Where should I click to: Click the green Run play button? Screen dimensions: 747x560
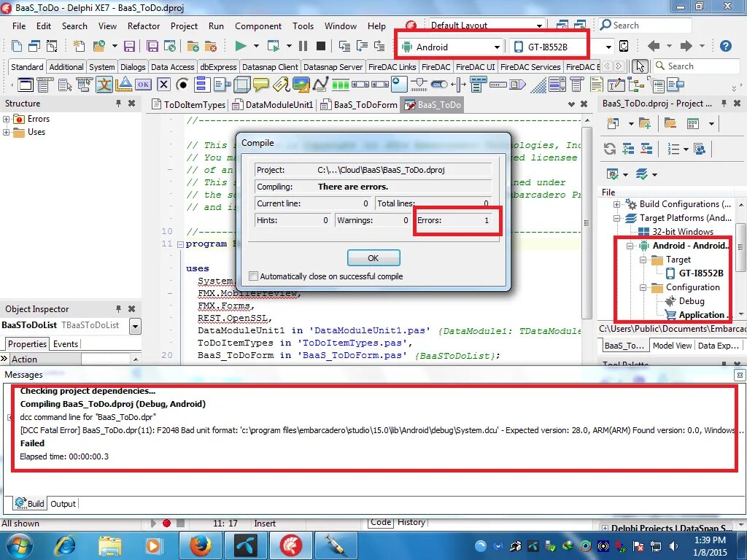[x=241, y=46]
